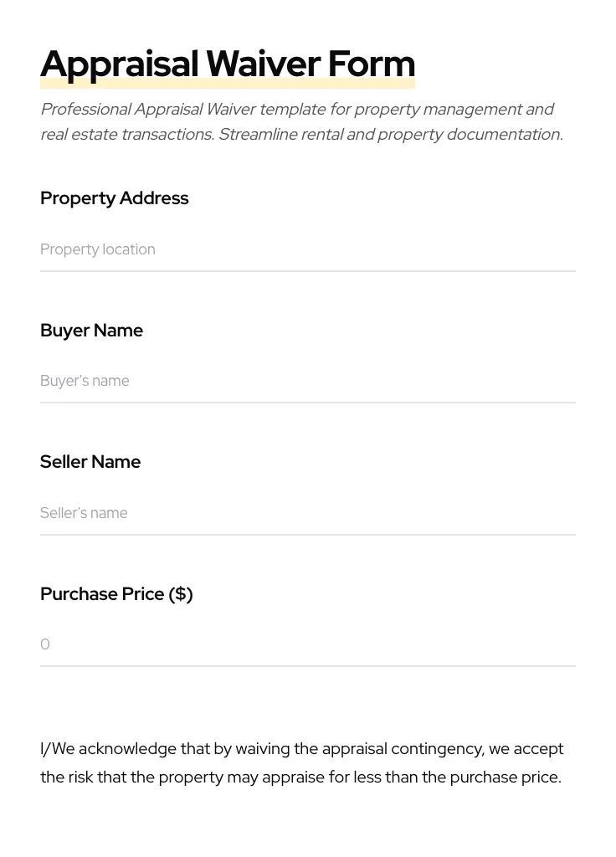The image size is (616, 857).
Task: Click the Purchase Price amount field
Action: point(307,644)
